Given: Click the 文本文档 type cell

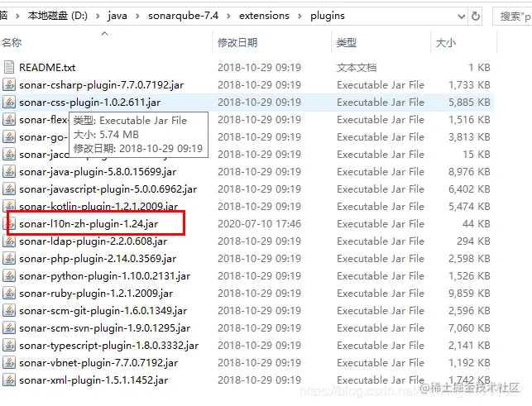Looking at the screenshot, I should pyautogui.click(x=357, y=68).
